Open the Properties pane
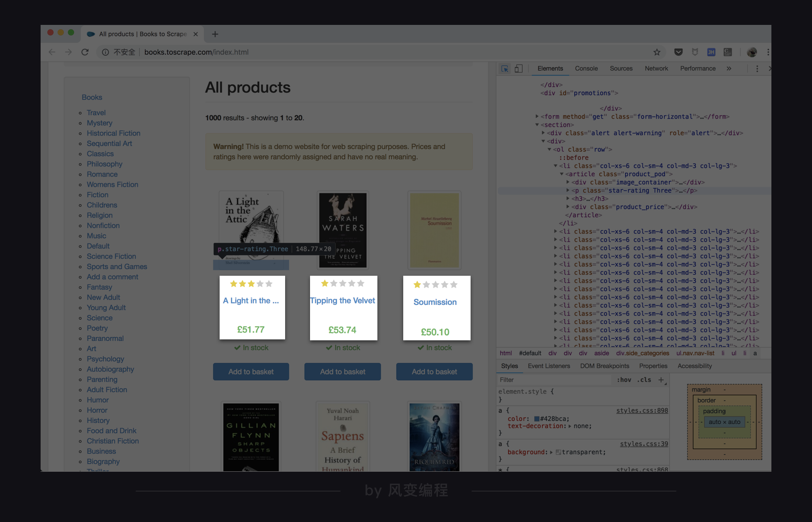 click(x=653, y=366)
